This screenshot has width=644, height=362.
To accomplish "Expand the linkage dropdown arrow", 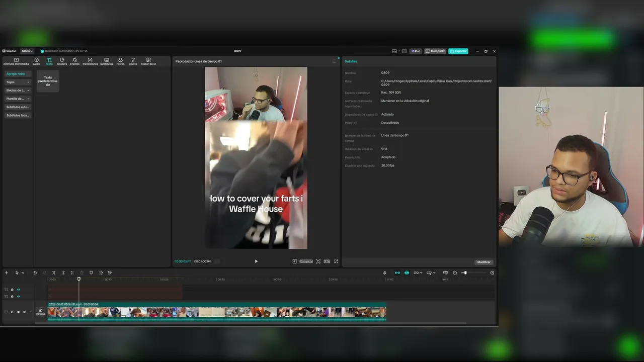I will coord(421,273).
